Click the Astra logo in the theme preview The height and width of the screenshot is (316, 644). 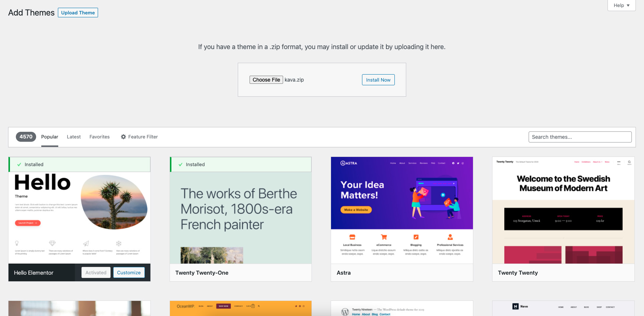pos(349,163)
